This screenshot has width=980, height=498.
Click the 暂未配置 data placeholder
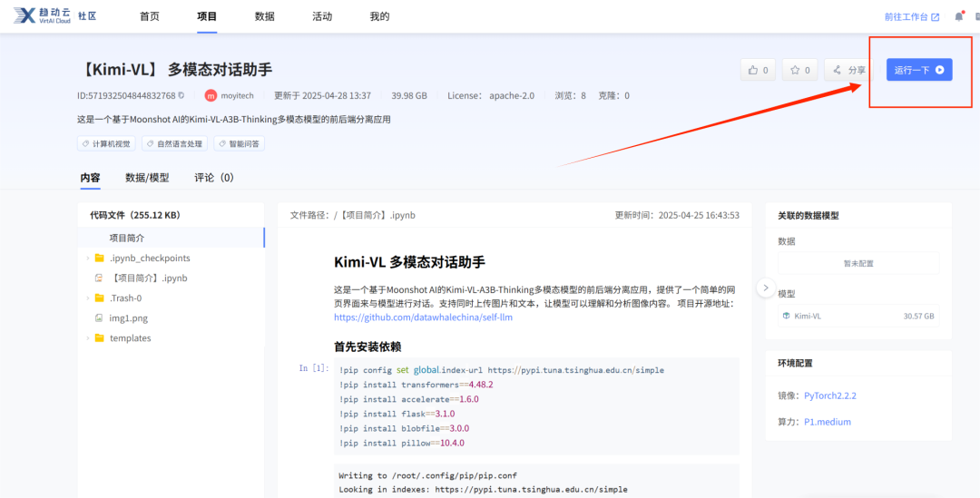pos(858,263)
